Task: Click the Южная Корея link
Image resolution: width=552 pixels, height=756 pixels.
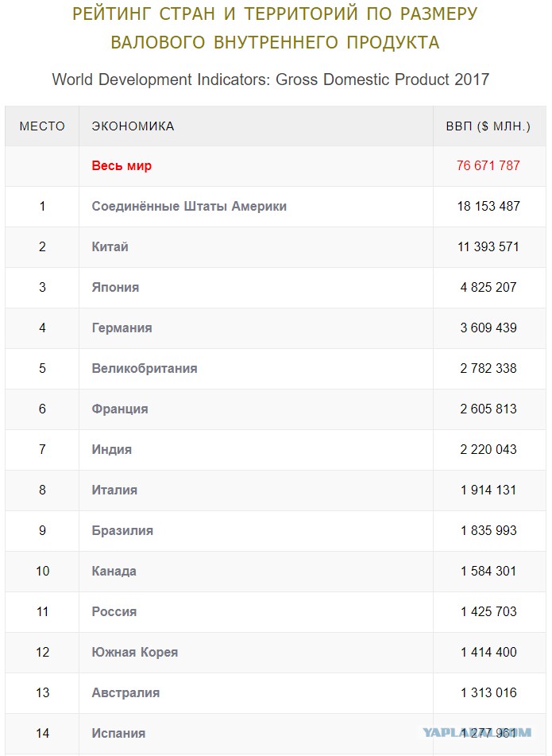Action: (135, 652)
